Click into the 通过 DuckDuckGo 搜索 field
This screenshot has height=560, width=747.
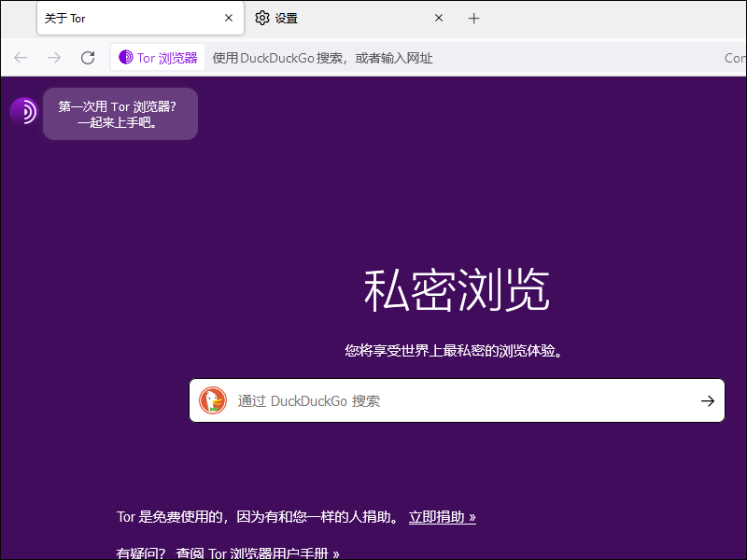[448, 401]
